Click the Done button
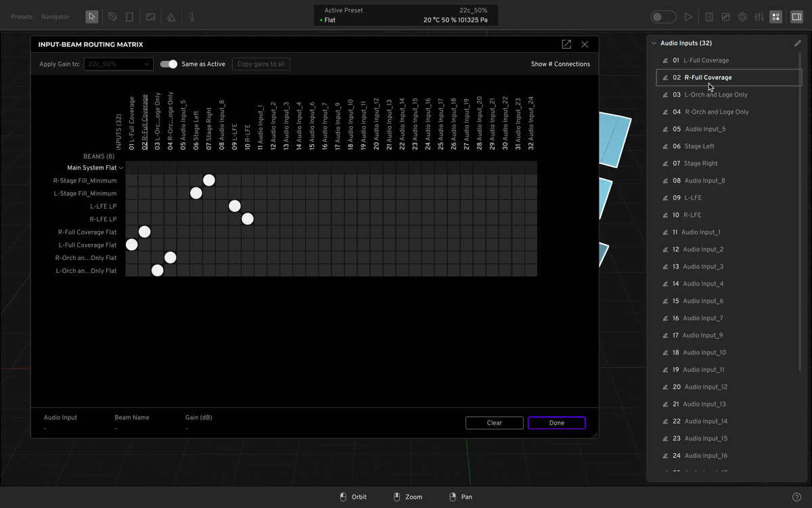812x508 pixels. pyautogui.click(x=556, y=423)
